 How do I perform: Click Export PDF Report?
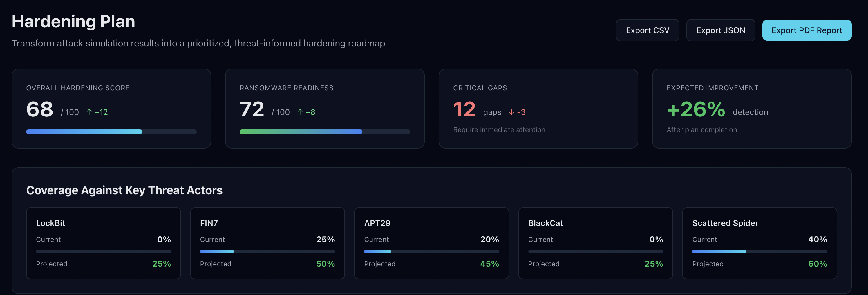click(x=807, y=30)
